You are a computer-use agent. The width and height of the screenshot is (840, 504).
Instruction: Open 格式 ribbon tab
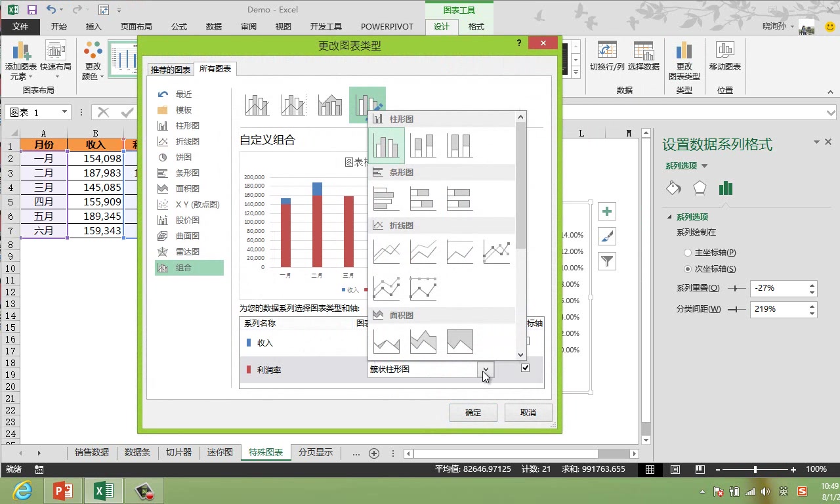click(476, 27)
